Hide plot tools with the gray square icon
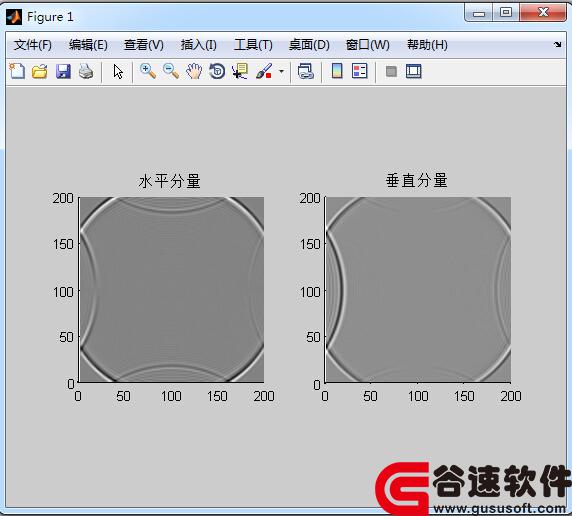Image resolution: width=572 pixels, height=516 pixels. [391, 71]
